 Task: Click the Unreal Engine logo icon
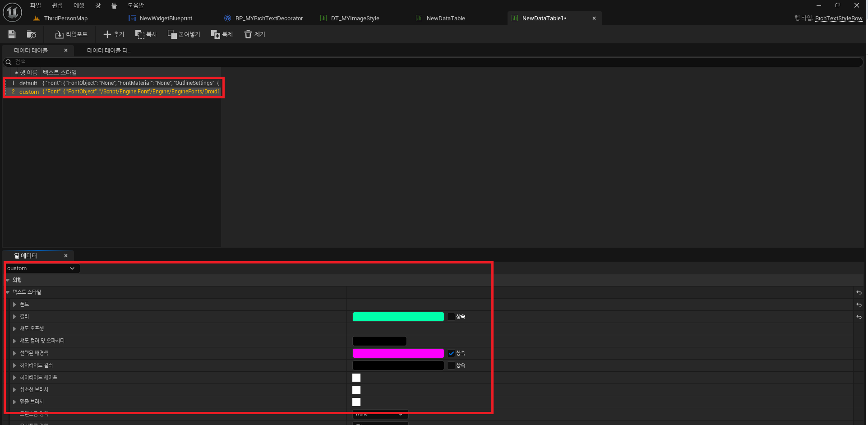tap(12, 12)
